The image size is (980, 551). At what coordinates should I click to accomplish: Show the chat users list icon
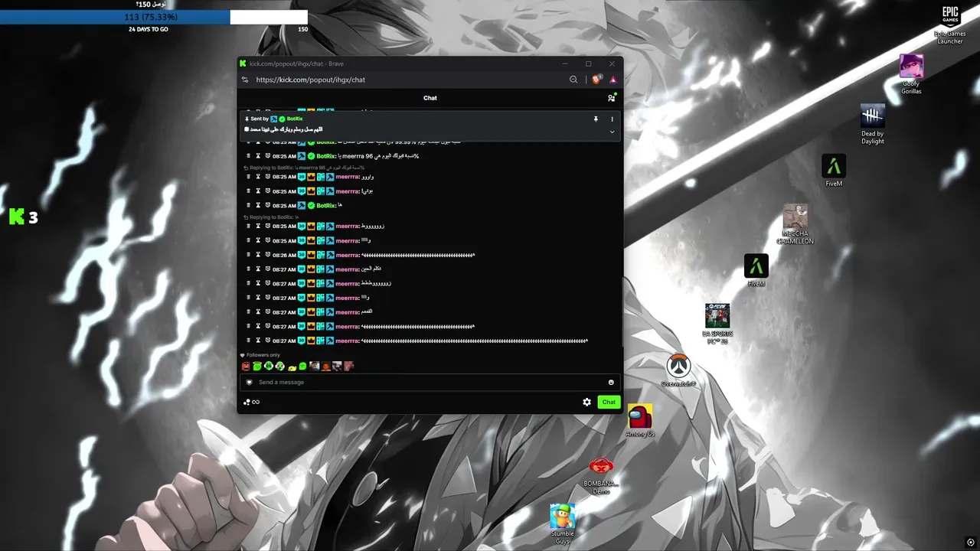point(611,98)
